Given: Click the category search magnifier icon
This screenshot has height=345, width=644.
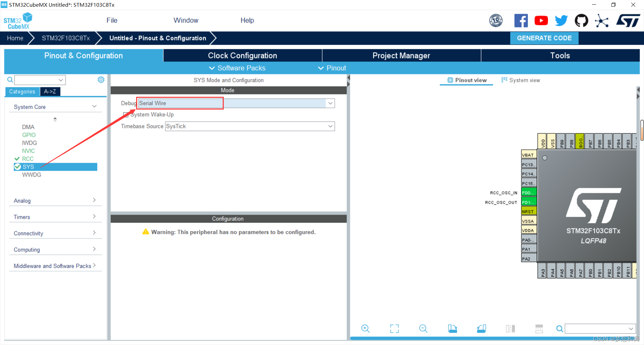Looking at the screenshot, I should 10,80.
